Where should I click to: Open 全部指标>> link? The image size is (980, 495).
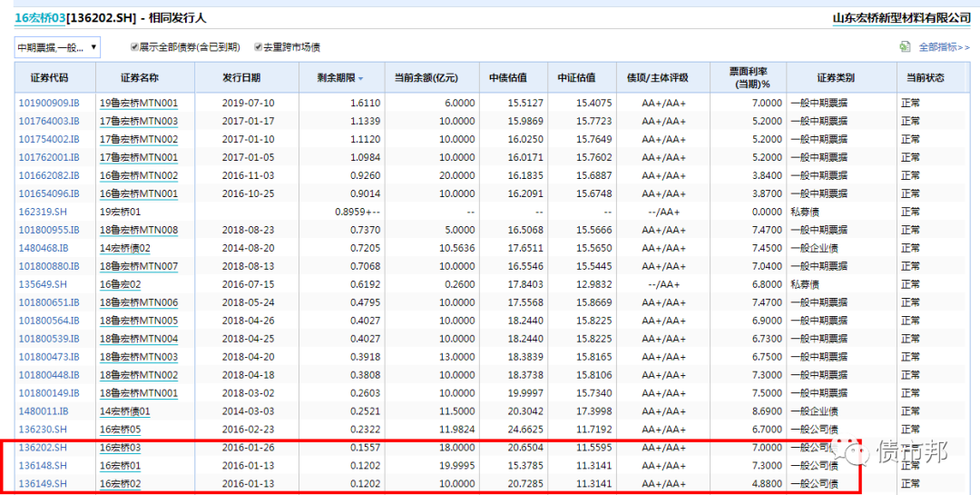(943, 46)
